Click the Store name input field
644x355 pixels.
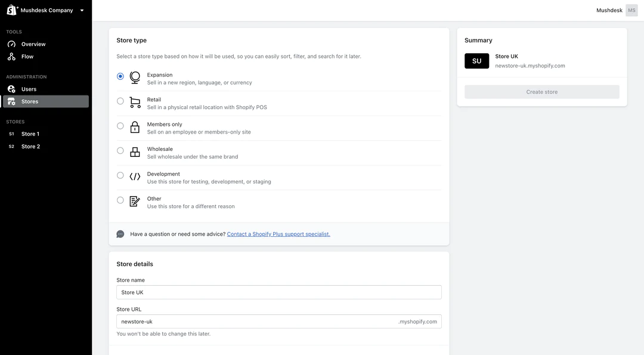279,292
